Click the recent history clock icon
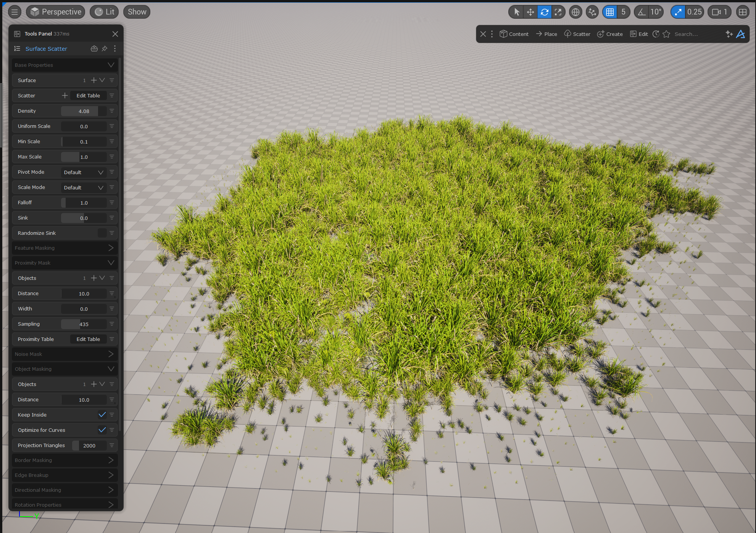 coord(656,34)
